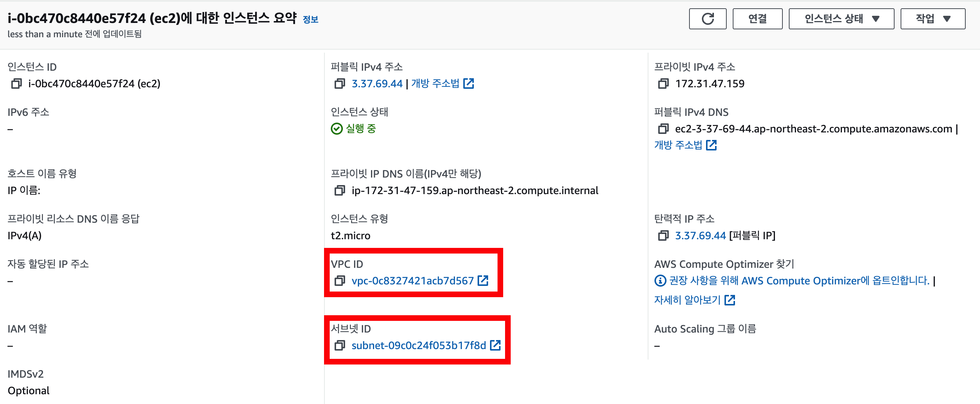Click the ec2-3-37-69-44 public DNS text
The height and width of the screenshot is (404, 980).
[813, 129]
